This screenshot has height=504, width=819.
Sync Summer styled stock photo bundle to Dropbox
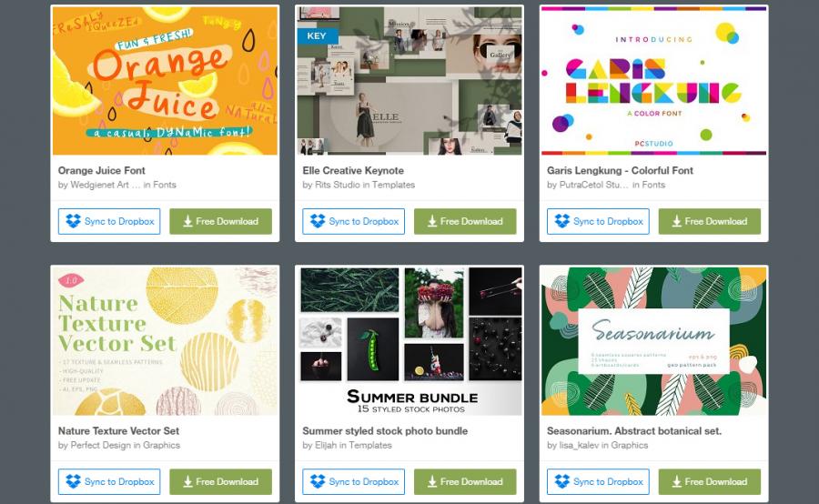pos(354,481)
